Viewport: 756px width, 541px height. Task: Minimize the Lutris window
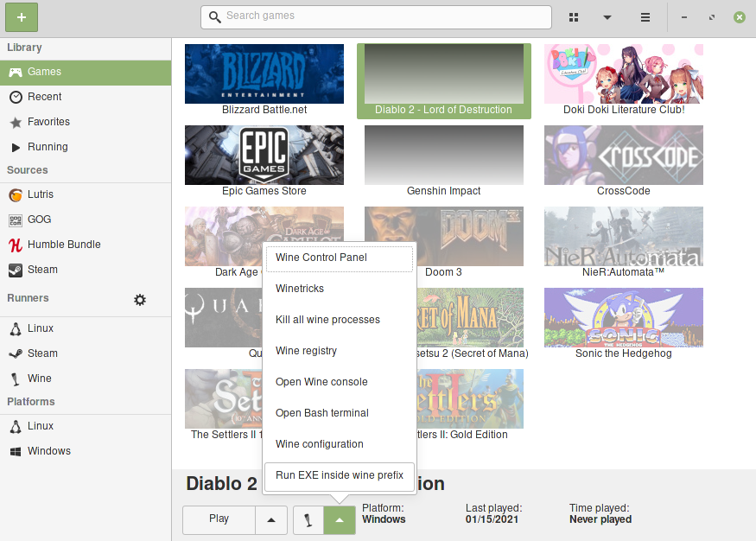[683, 17]
